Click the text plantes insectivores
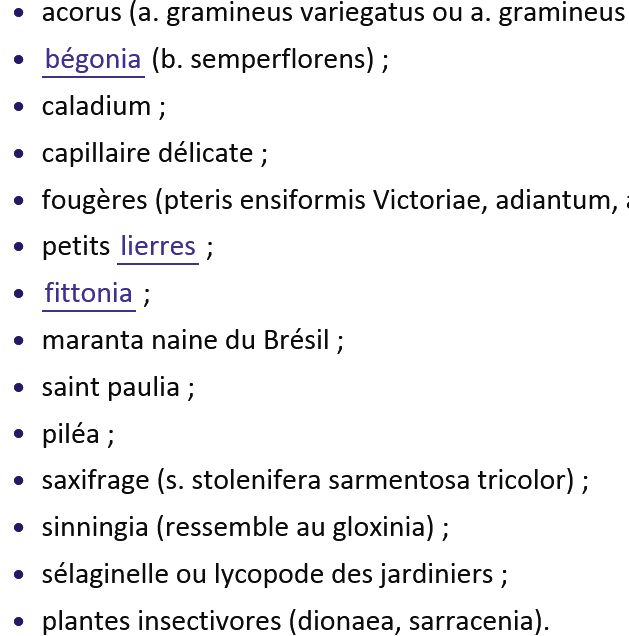629x636 pixels. tap(162, 621)
